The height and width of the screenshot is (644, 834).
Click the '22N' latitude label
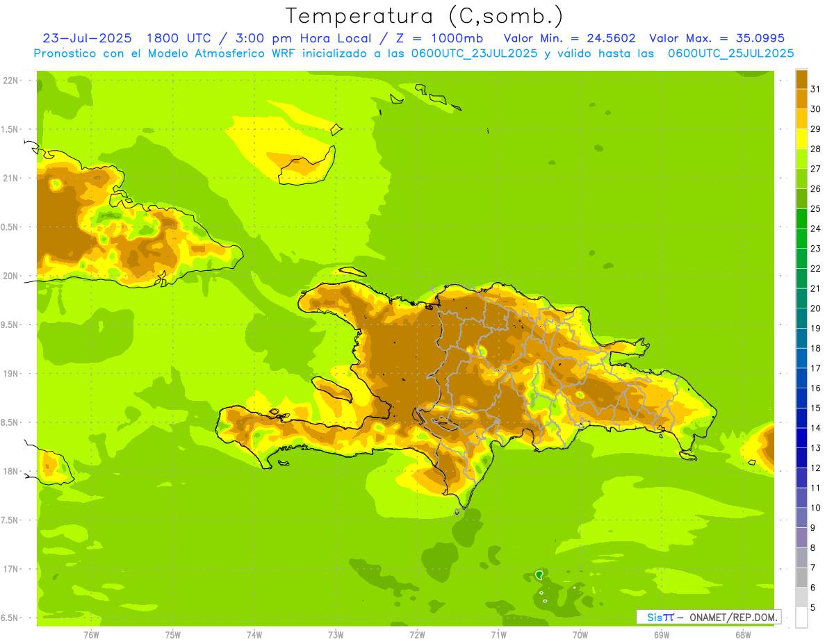click(10, 81)
